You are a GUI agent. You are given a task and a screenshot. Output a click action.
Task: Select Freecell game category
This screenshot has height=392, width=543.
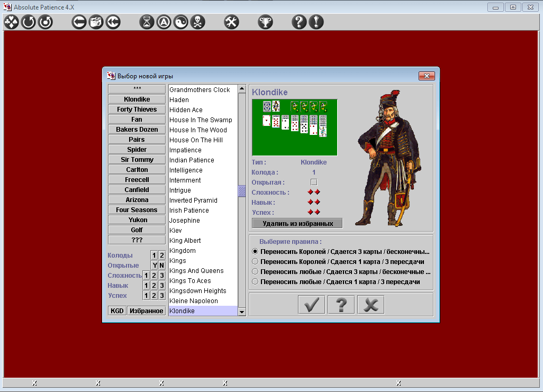pyautogui.click(x=137, y=180)
